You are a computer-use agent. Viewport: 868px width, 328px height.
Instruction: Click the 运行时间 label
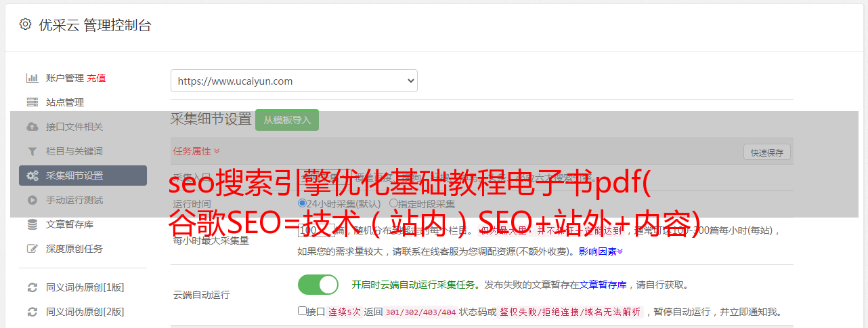(x=192, y=204)
